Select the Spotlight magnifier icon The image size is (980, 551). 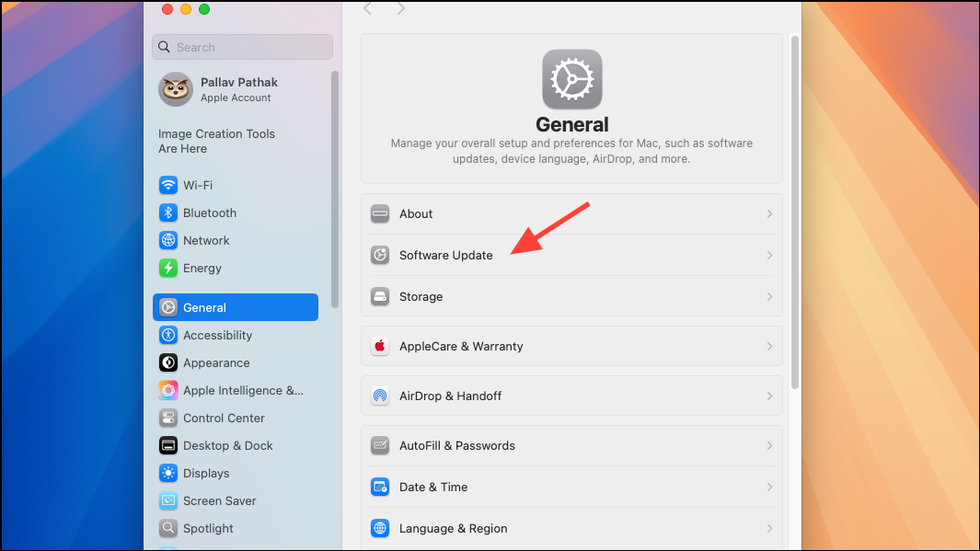pyautogui.click(x=168, y=528)
